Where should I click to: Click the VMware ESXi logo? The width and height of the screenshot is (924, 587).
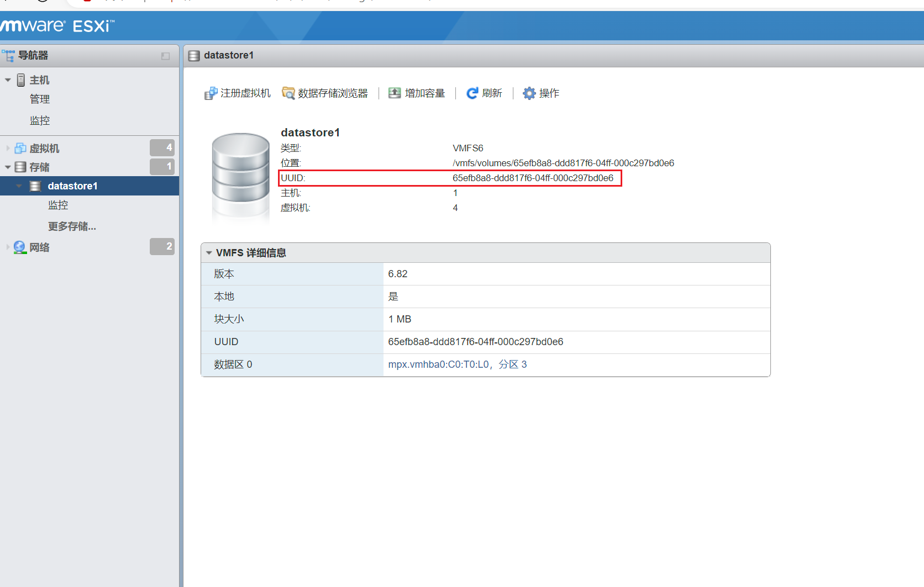(56, 26)
